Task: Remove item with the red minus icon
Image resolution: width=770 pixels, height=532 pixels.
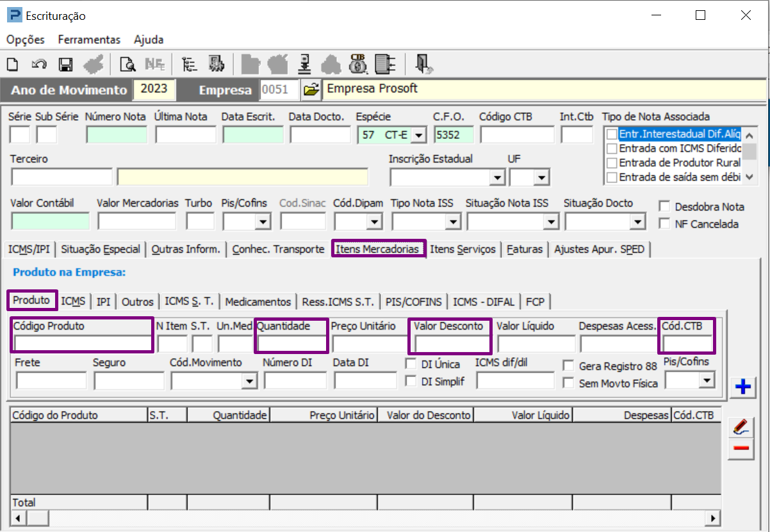Action: pyautogui.click(x=742, y=449)
